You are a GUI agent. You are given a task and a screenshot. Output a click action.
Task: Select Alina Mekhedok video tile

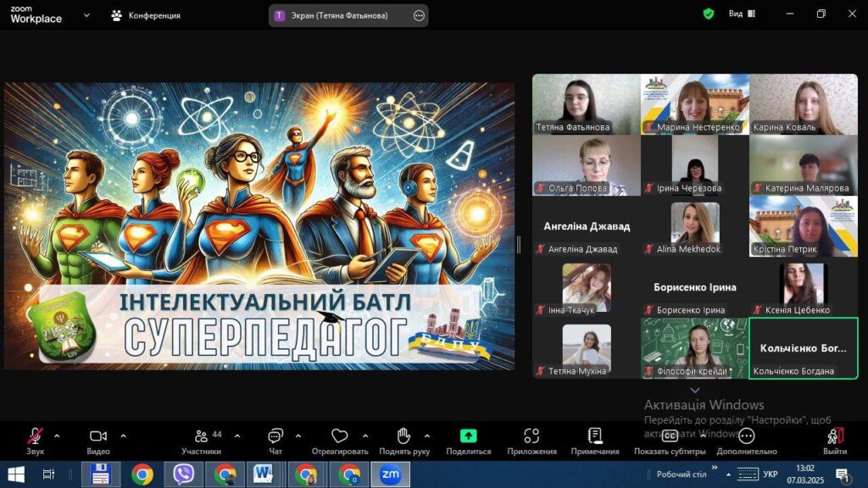pyautogui.click(x=695, y=225)
